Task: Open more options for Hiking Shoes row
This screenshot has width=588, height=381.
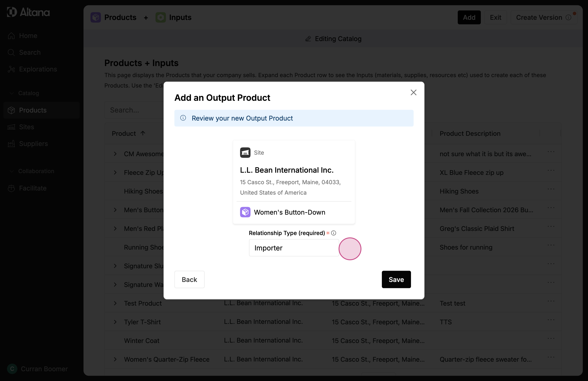Action: tap(551, 189)
